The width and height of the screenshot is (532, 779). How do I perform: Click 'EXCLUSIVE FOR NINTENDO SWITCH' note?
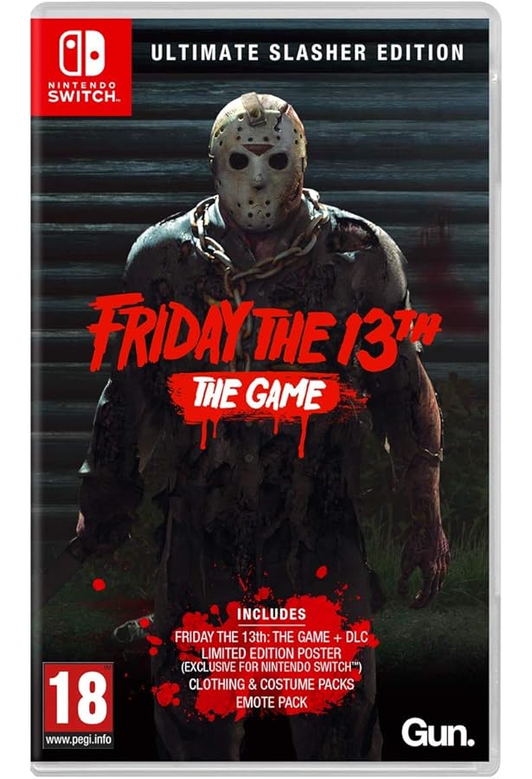[x=272, y=666]
